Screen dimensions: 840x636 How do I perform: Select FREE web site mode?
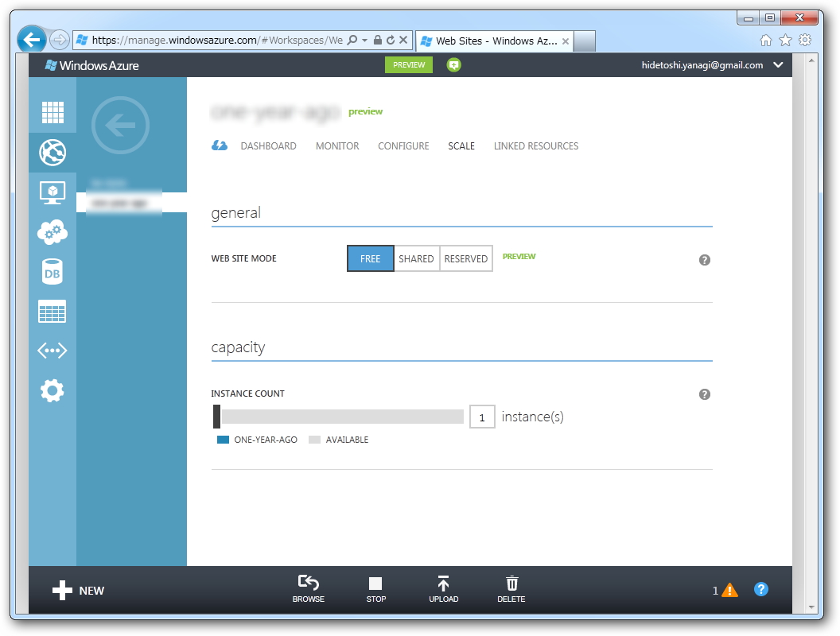(x=370, y=258)
